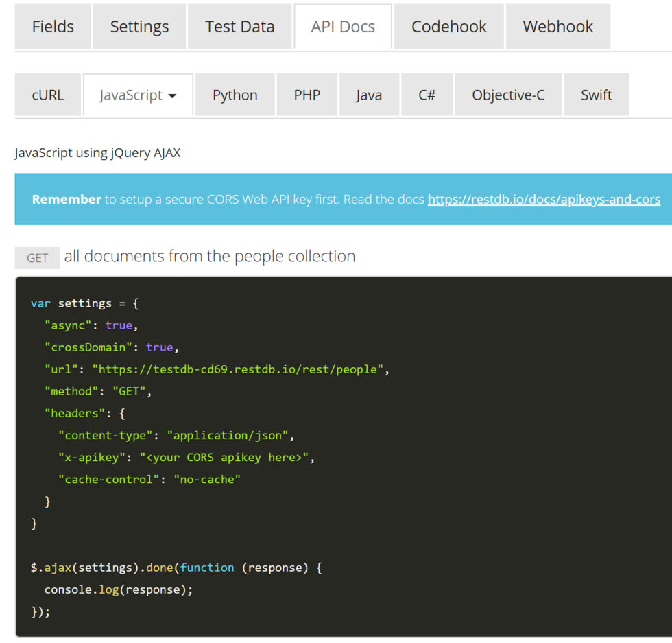Screen dimensions: 672x643
Task: Click the console.log line in code block
Action: (119, 589)
